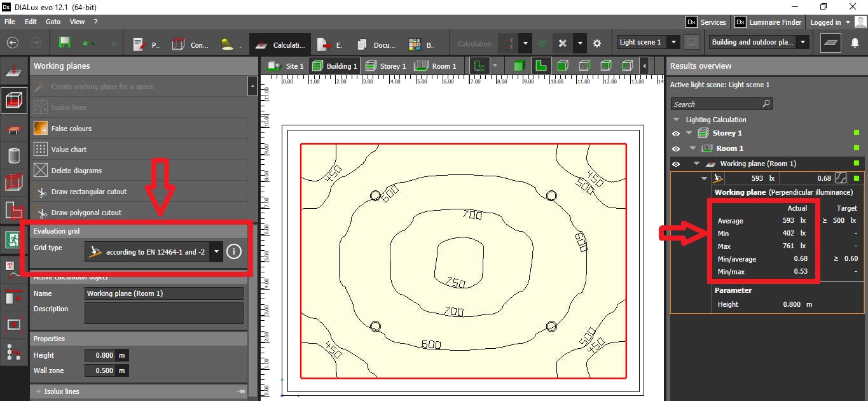Open the Grid type dropdown

(x=217, y=251)
